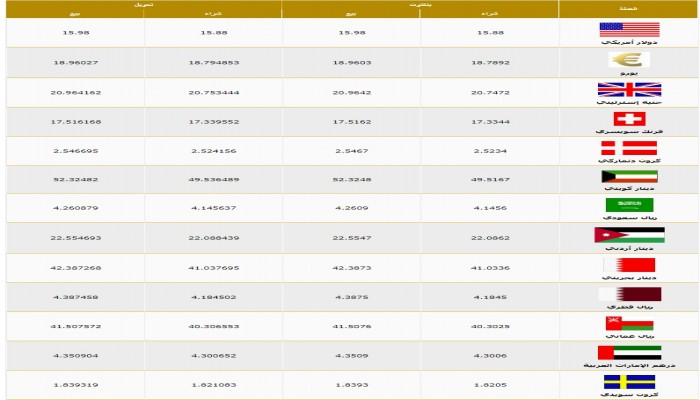Select the 'دينار كويتي' currency label
Screen dimensions: 700x400
tap(629, 188)
